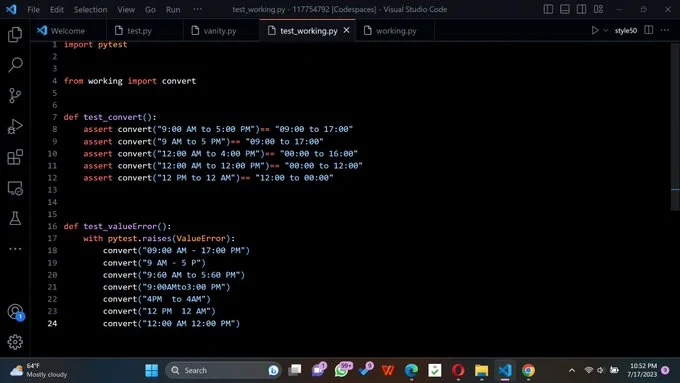Switch to the working.py tab
The height and width of the screenshot is (383, 680).
(395, 31)
